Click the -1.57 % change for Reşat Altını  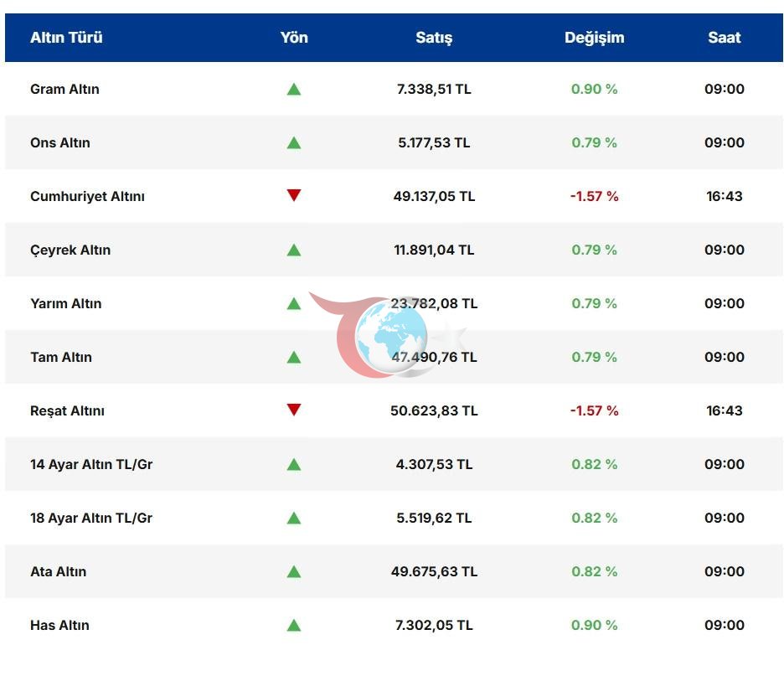(595, 410)
